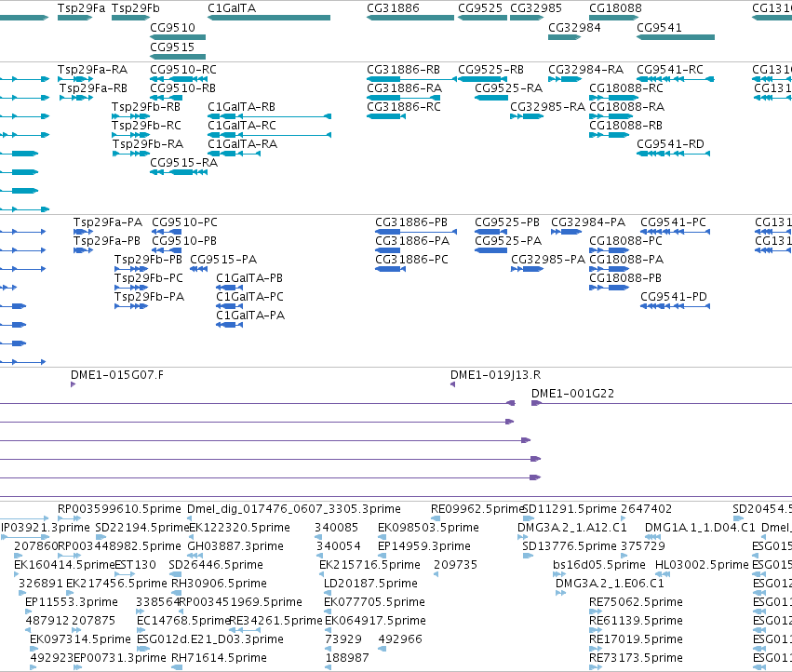Click transcript CG32984-RA
792x672 pixels.
565,79
